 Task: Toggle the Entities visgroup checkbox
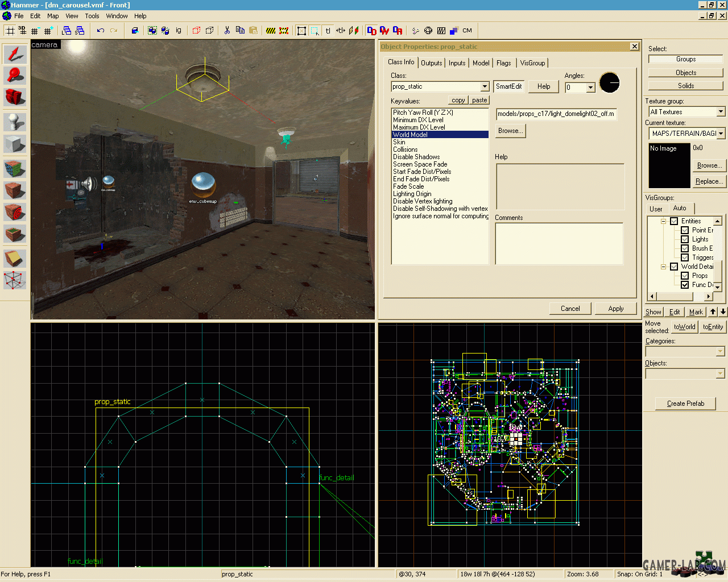674,221
